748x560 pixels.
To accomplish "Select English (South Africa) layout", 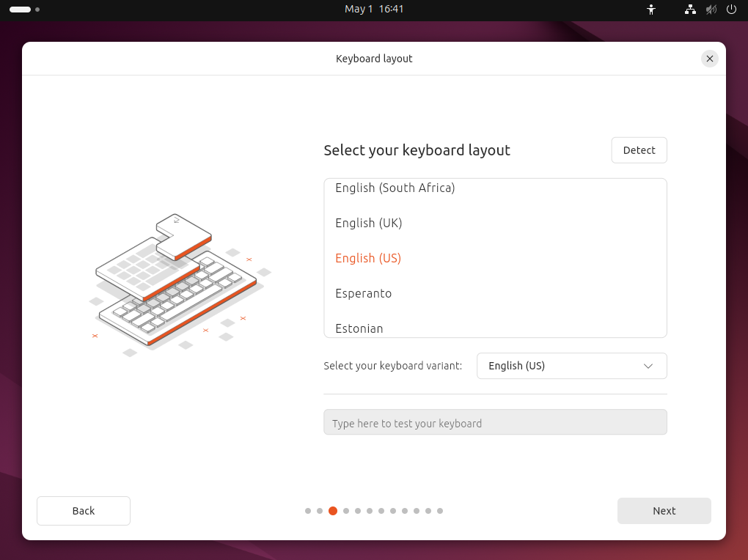I will [395, 188].
